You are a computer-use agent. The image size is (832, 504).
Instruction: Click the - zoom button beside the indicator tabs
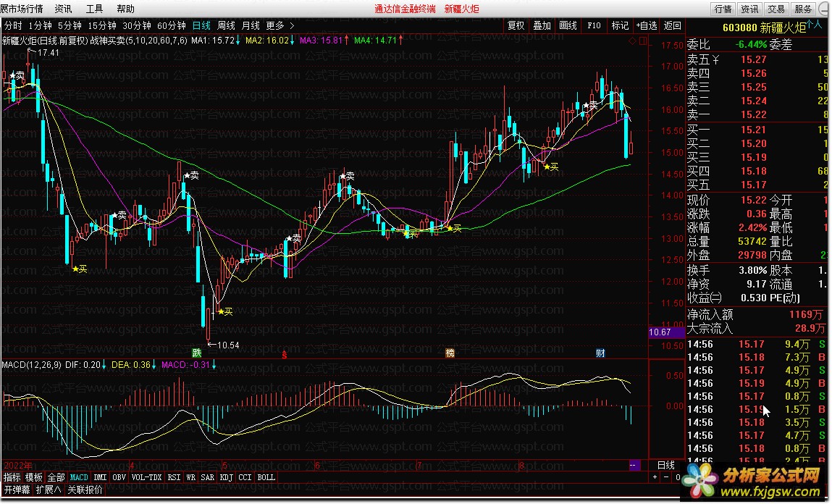pyautogui.click(x=666, y=477)
